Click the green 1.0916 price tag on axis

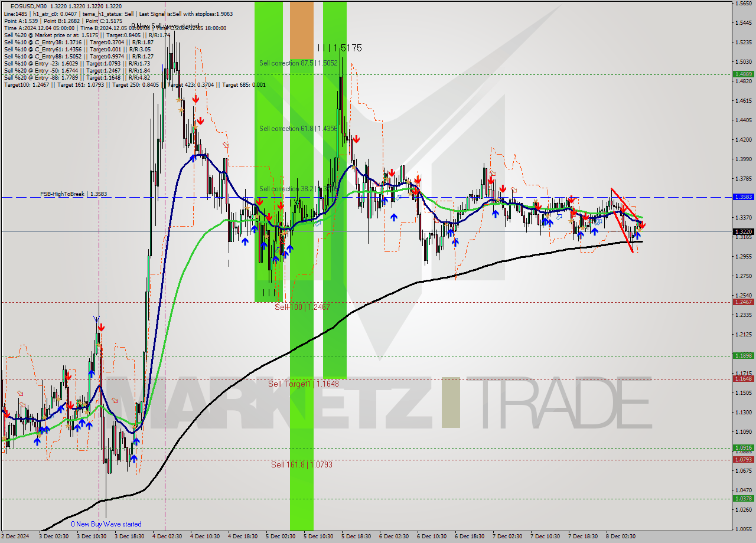[x=743, y=448]
